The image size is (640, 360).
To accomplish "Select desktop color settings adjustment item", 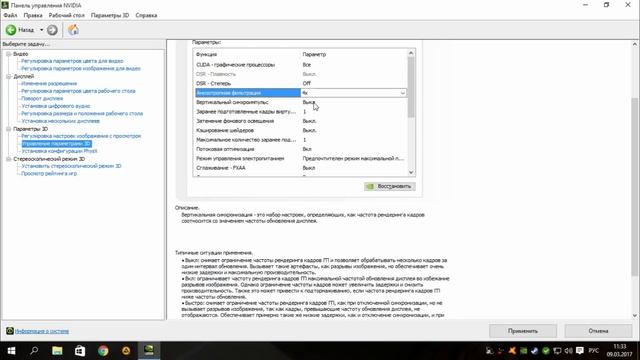I will 78,91.
